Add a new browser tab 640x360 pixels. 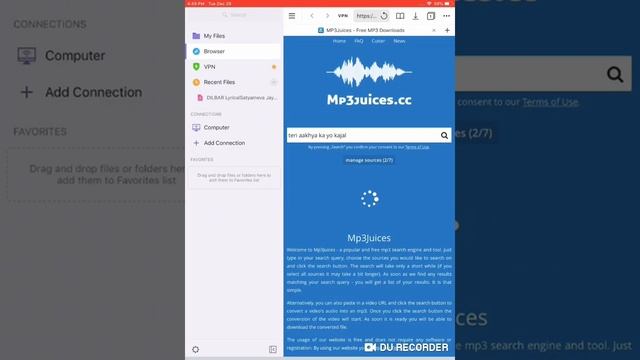447,30
